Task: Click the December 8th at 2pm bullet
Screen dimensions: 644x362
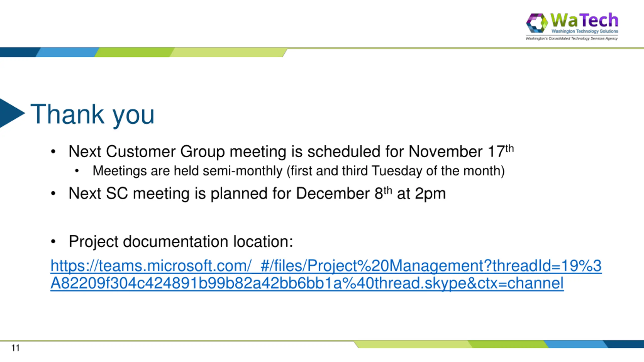Action: point(257,193)
